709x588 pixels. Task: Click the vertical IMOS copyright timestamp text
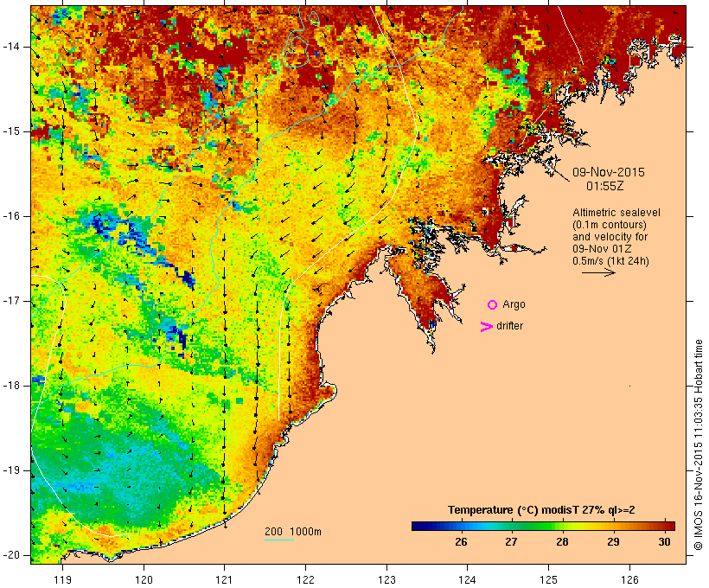(x=699, y=445)
